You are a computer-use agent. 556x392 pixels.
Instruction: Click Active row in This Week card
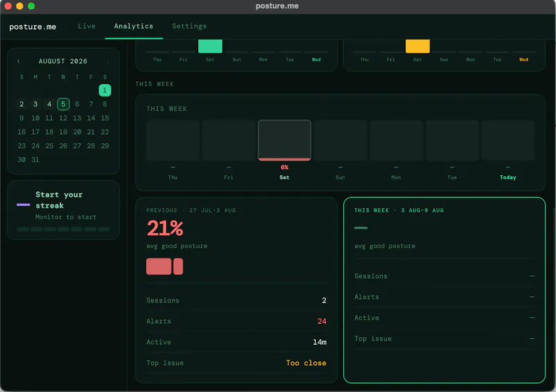pyautogui.click(x=444, y=318)
